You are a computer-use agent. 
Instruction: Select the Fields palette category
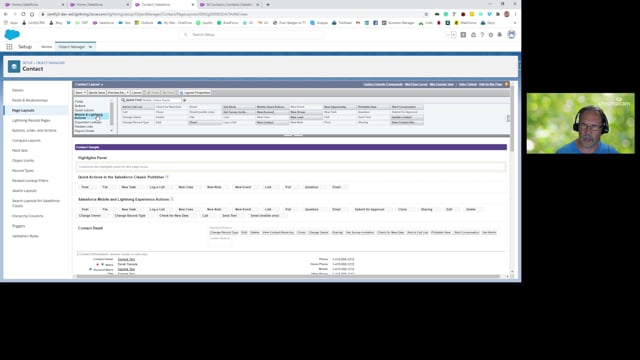pos(79,102)
